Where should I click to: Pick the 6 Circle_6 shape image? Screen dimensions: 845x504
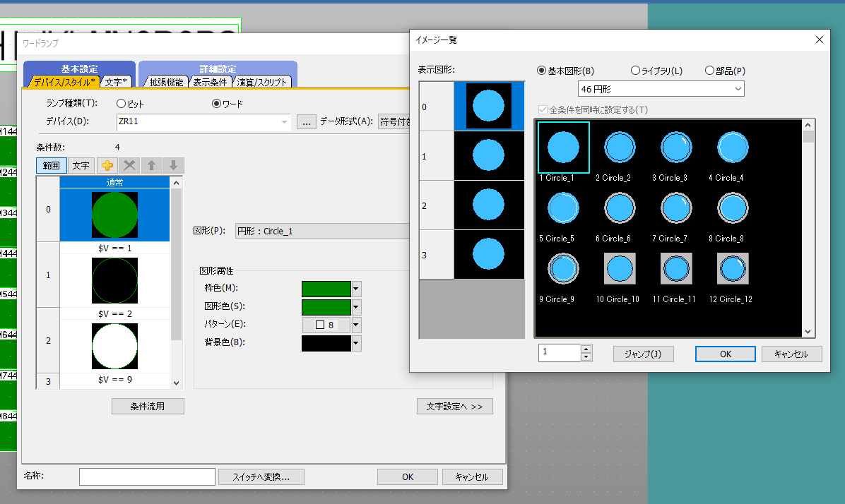620,208
